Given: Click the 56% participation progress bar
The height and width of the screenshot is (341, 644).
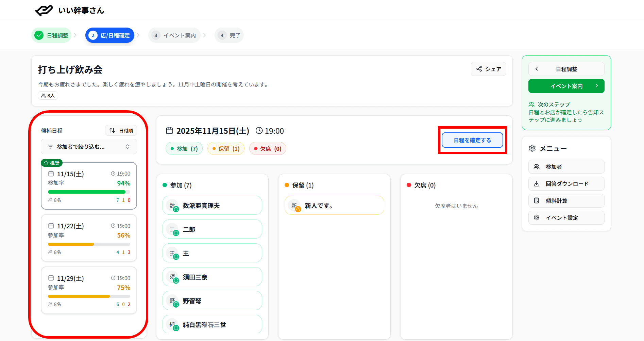Looking at the screenshot, I should pyautogui.click(x=89, y=244).
